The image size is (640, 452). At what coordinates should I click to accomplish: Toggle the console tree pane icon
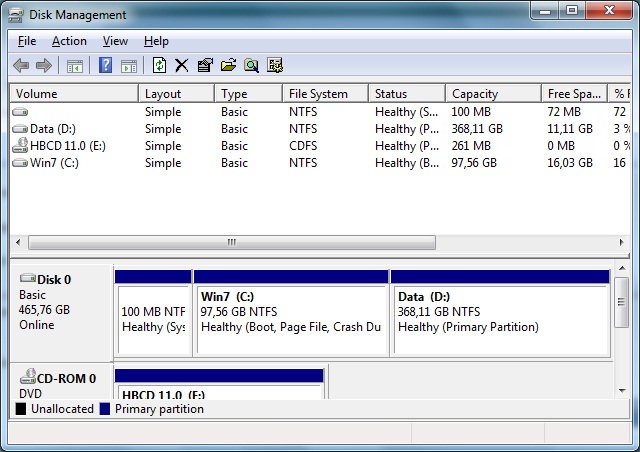(75, 66)
